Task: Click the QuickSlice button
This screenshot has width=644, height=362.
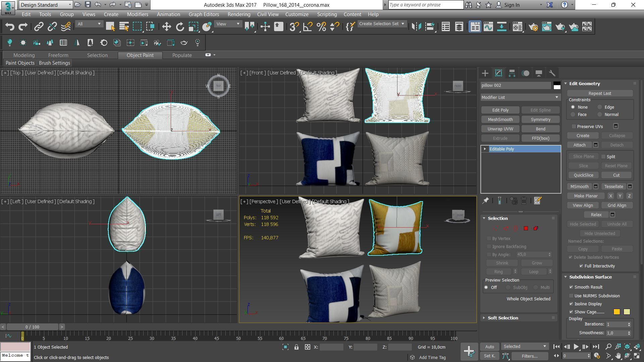Action: pyautogui.click(x=583, y=175)
